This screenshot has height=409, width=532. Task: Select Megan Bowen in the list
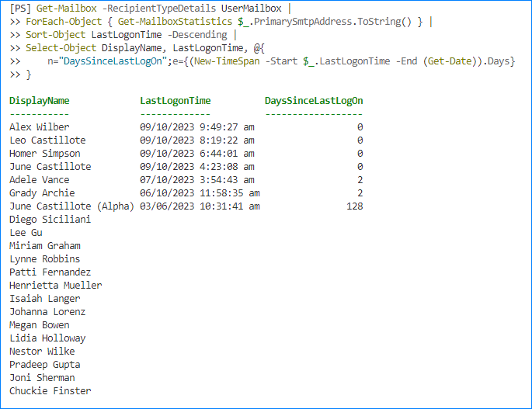[x=39, y=324]
